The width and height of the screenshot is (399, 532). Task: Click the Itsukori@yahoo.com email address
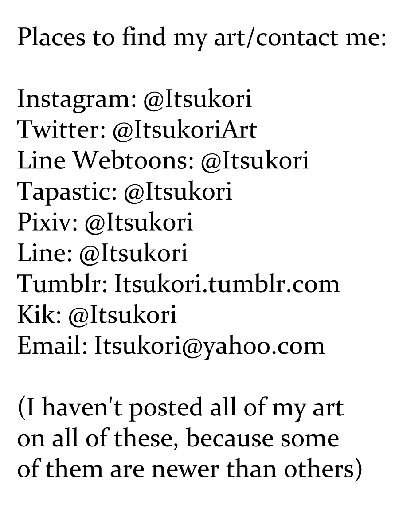(x=209, y=346)
